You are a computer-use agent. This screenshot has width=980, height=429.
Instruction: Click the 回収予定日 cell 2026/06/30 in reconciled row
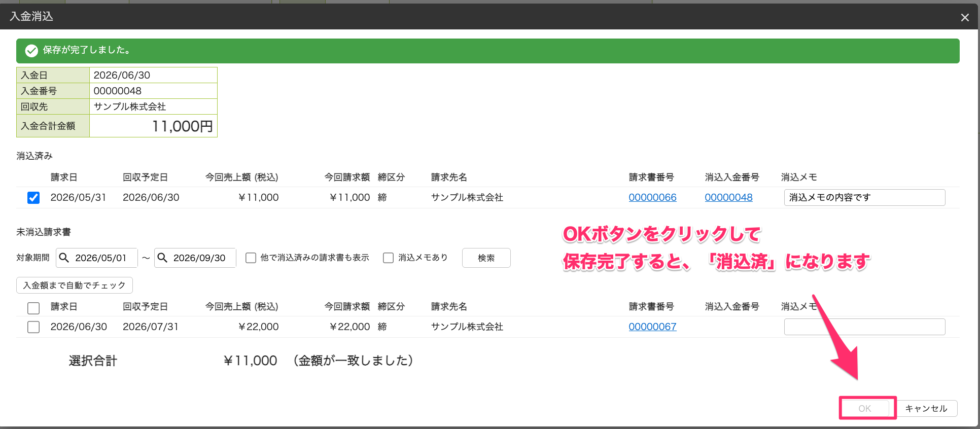coord(151,197)
